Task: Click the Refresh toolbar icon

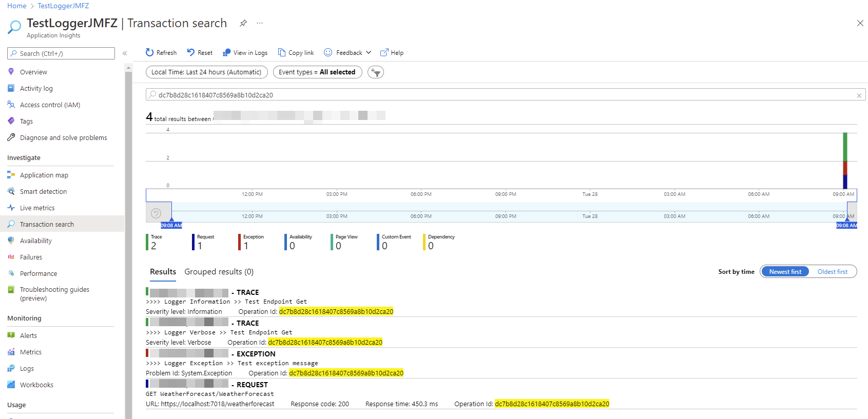Action: 149,52
